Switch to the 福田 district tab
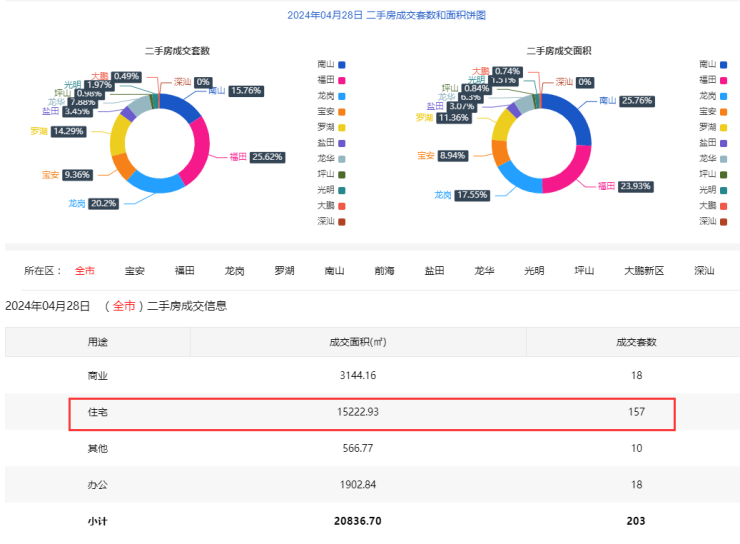The height and width of the screenshot is (544, 740). pos(184,271)
